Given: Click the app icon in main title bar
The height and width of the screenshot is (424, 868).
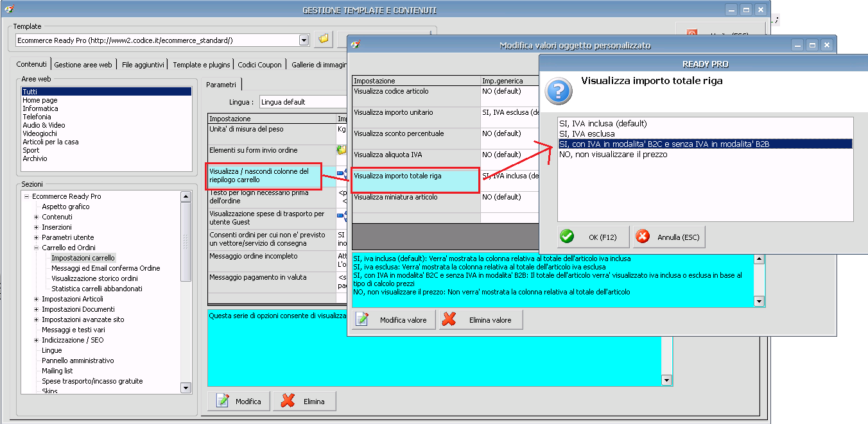Looking at the screenshot, I should pos(9,10).
